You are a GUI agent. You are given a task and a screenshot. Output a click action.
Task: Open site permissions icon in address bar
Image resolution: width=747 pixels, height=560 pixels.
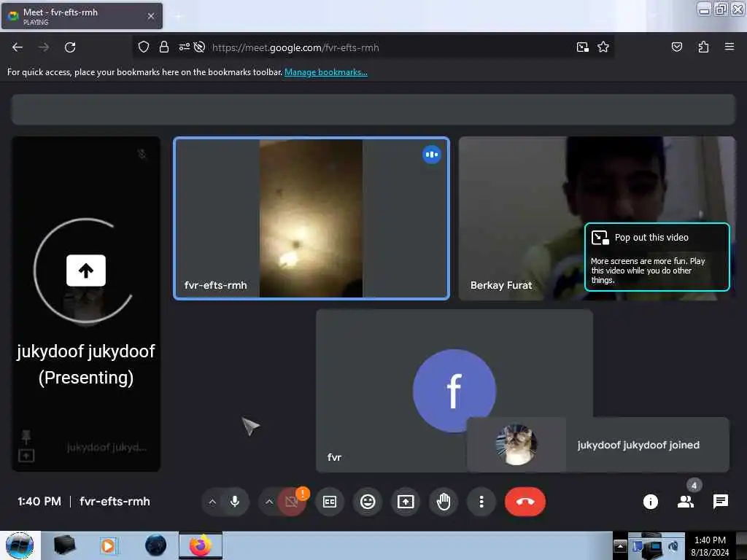click(x=184, y=47)
